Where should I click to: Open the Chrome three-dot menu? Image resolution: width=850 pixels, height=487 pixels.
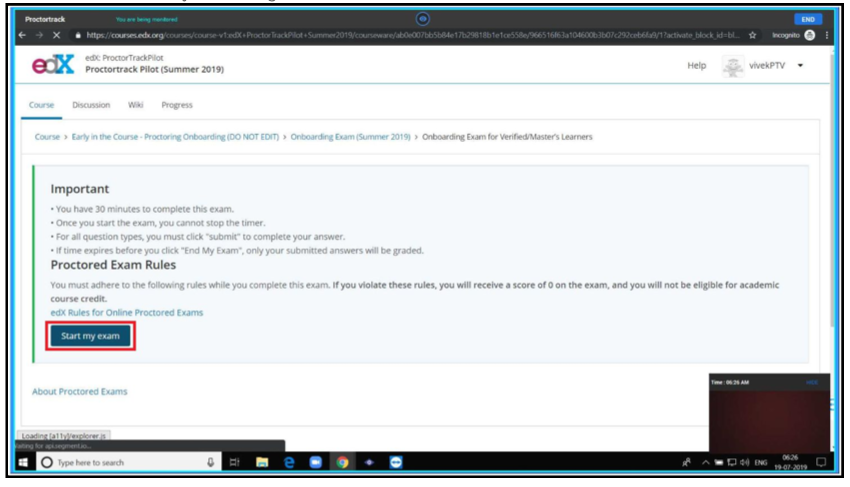(x=826, y=35)
